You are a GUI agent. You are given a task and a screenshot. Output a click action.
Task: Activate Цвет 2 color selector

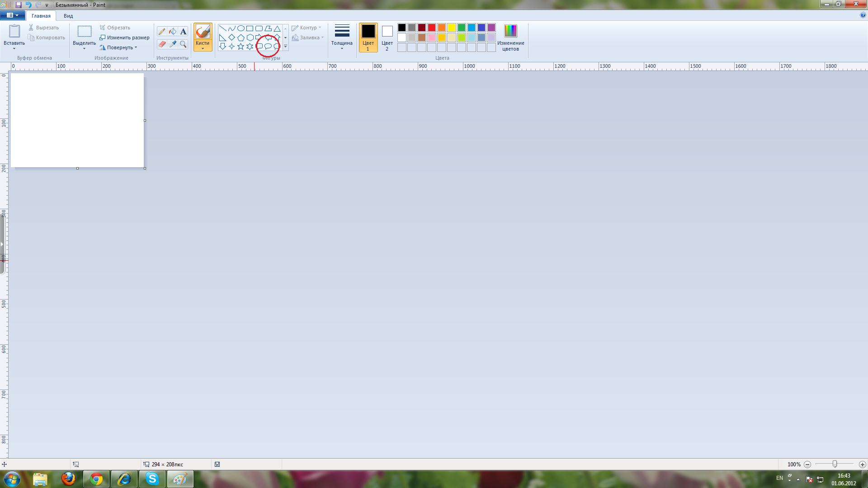[387, 38]
